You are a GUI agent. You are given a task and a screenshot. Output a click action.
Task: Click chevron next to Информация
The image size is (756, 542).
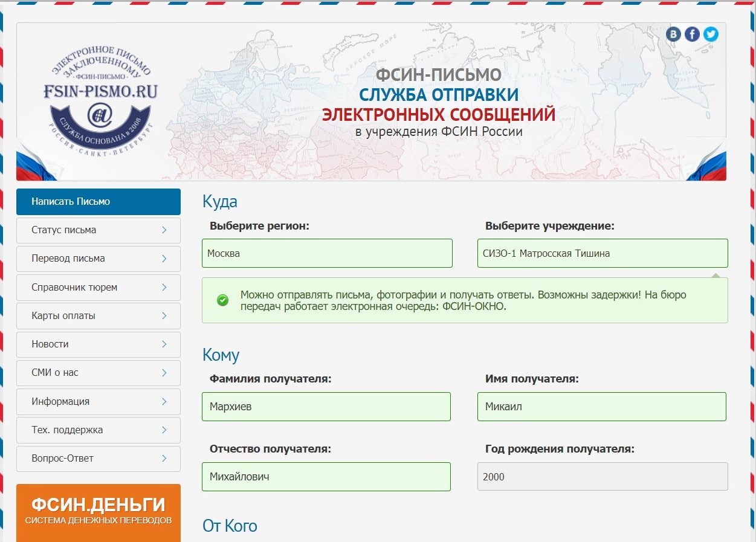[164, 401]
